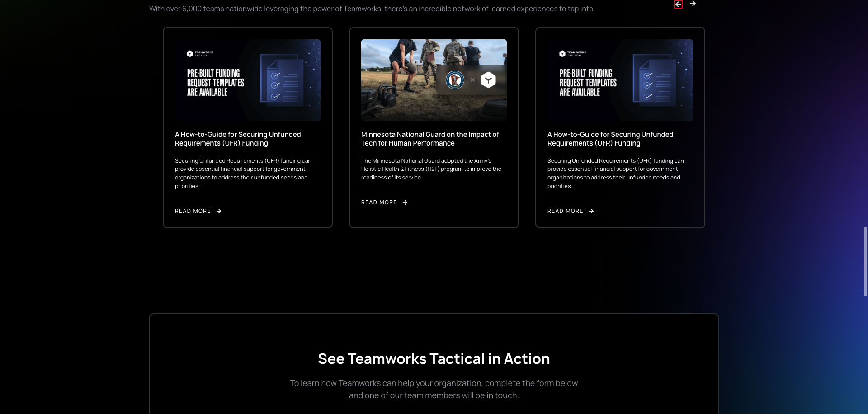The height and width of the screenshot is (414, 868).
Task: Select the rightmost UFR Funding article heading
Action: (610, 139)
